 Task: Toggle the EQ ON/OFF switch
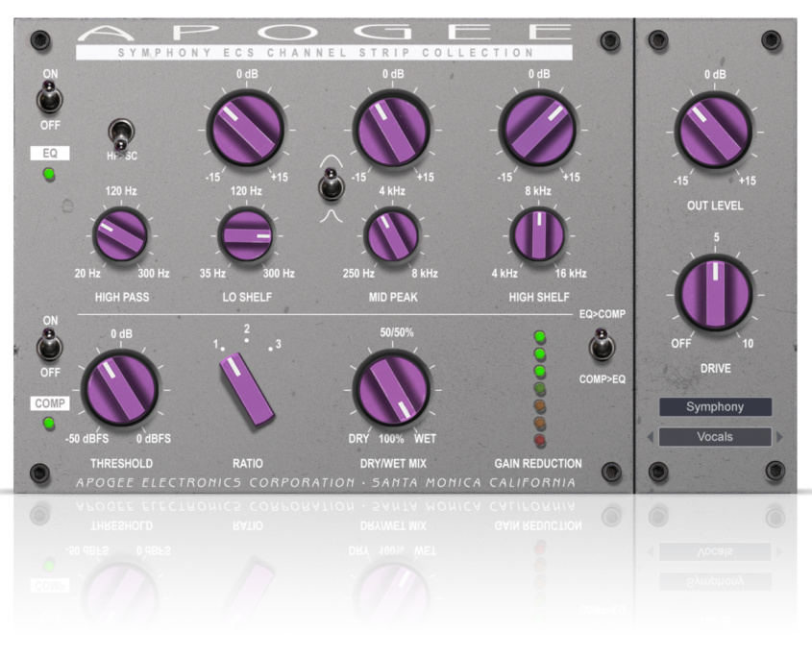(49, 97)
